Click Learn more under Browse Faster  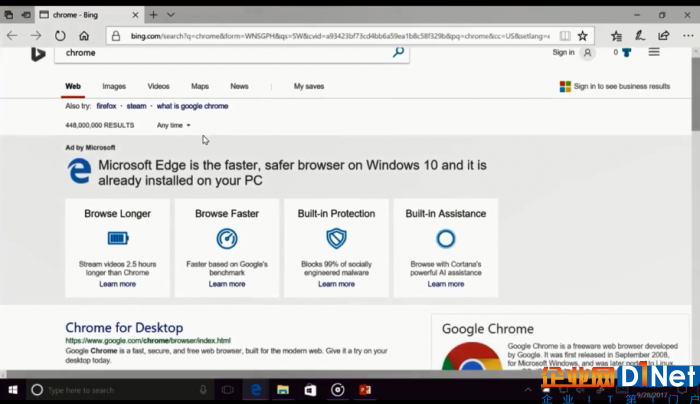[x=227, y=284]
